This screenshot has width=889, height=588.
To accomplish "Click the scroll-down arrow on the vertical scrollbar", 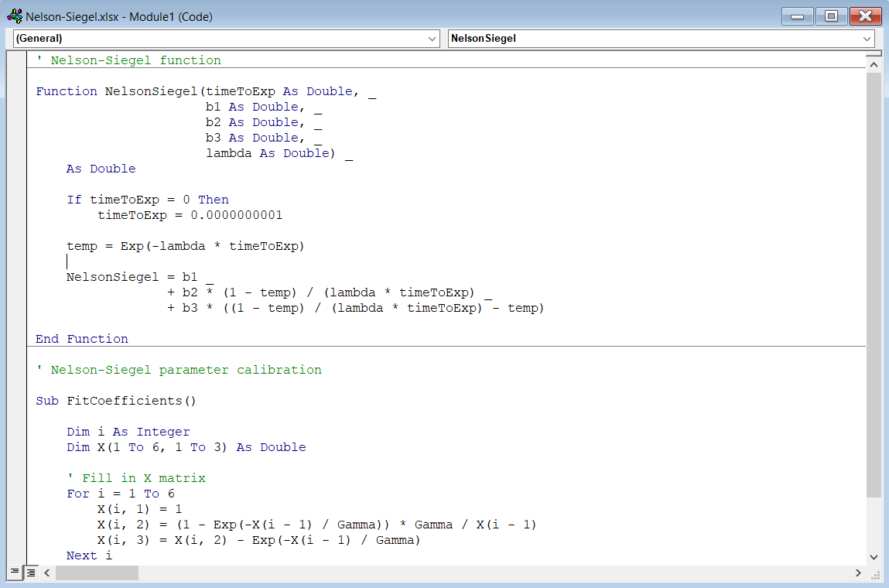I will coord(874,556).
